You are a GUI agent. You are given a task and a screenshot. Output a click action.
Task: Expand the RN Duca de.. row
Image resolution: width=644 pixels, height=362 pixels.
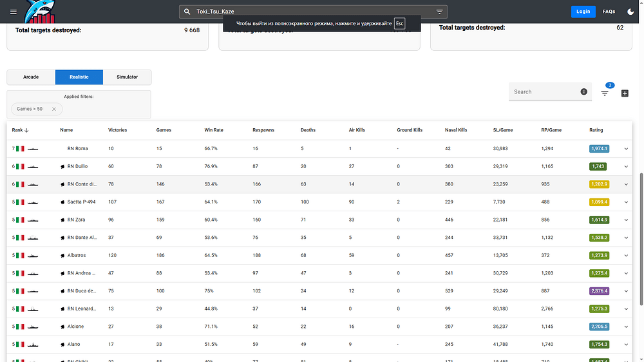tap(626, 291)
